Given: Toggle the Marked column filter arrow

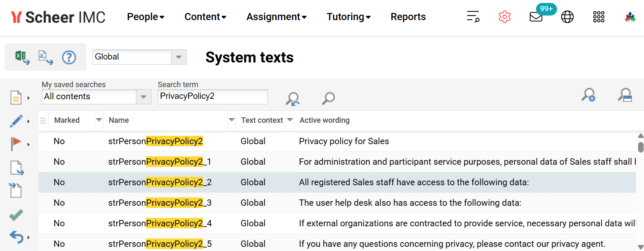Looking at the screenshot, I should tap(99, 120).
